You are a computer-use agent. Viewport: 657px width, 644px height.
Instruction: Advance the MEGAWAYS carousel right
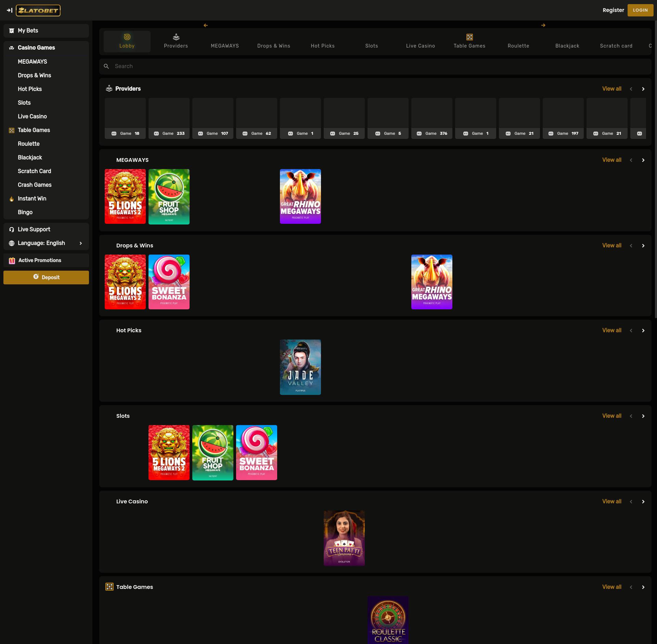[x=643, y=160]
